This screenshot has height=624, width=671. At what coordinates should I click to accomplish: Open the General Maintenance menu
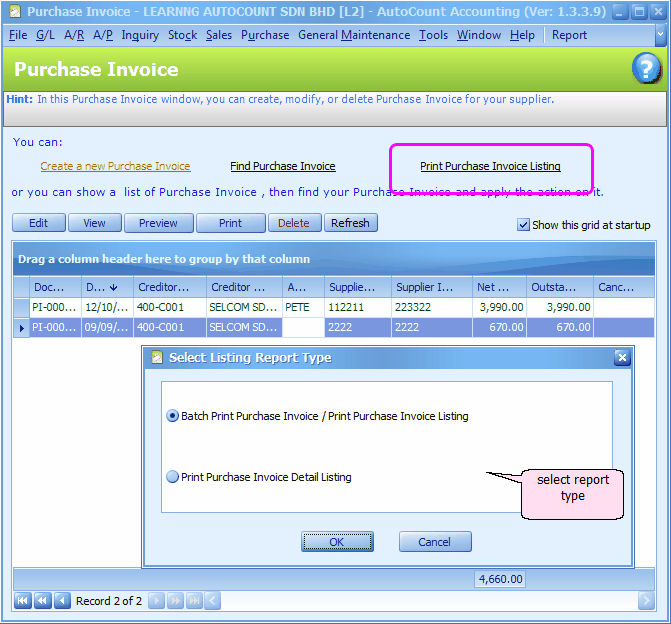354,35
